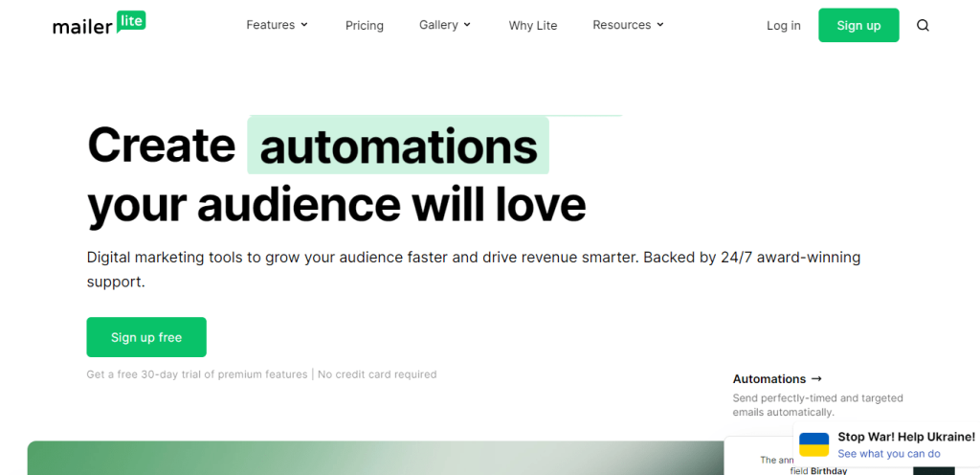The image size is (980, 475).
Task: Click the Digital marketing tools description paragraph
Action: click(474, 269)
